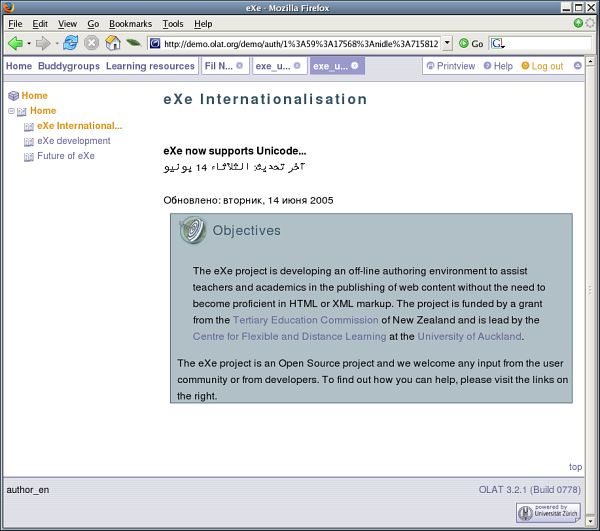The image size is (600, 531).
Task: Click the cube icon beside top Home
Action: (13, 96)
